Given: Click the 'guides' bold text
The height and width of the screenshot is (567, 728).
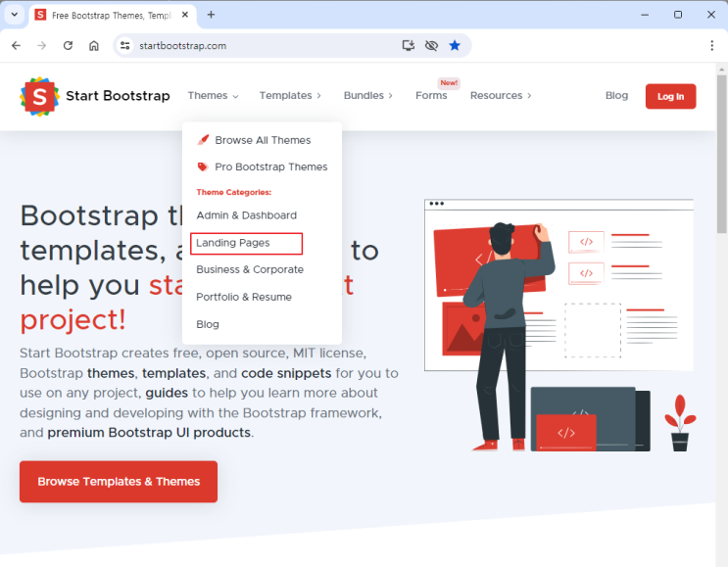Looking at the screenshot, I should 167,393.
